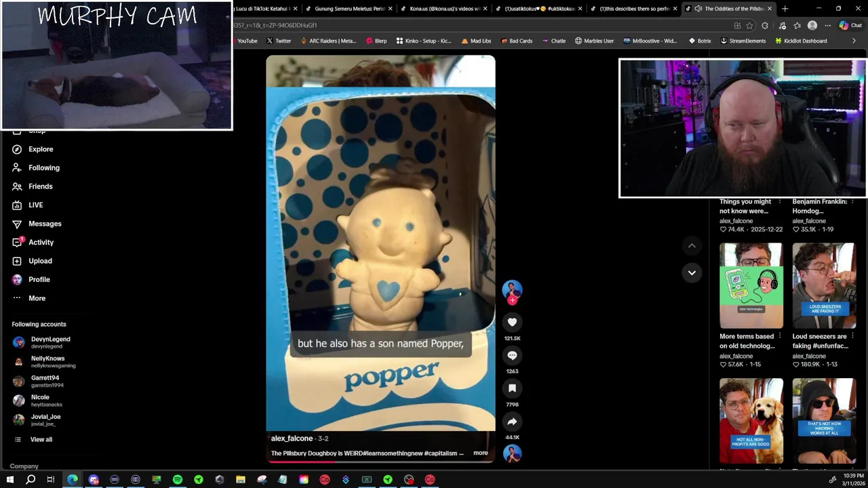
Task: Open the Copilot Chat button
Action: pyautogui.click(x=850, y=26)
